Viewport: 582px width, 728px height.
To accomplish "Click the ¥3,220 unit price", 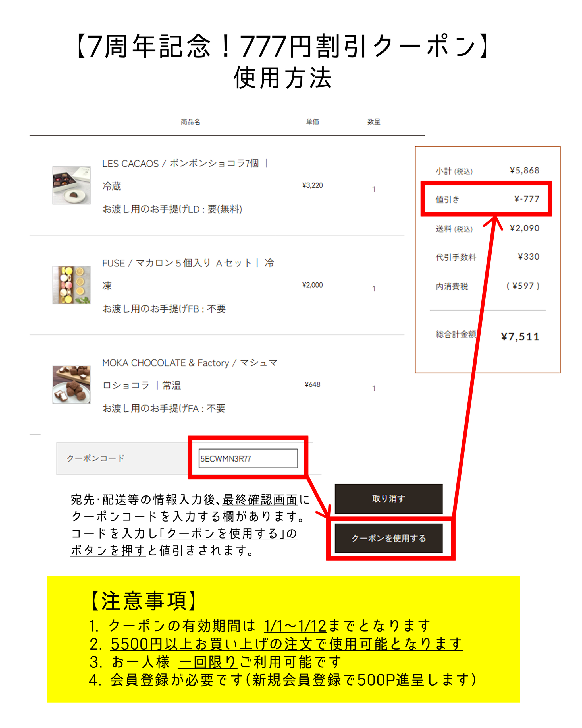I will [x=312, y=185].
